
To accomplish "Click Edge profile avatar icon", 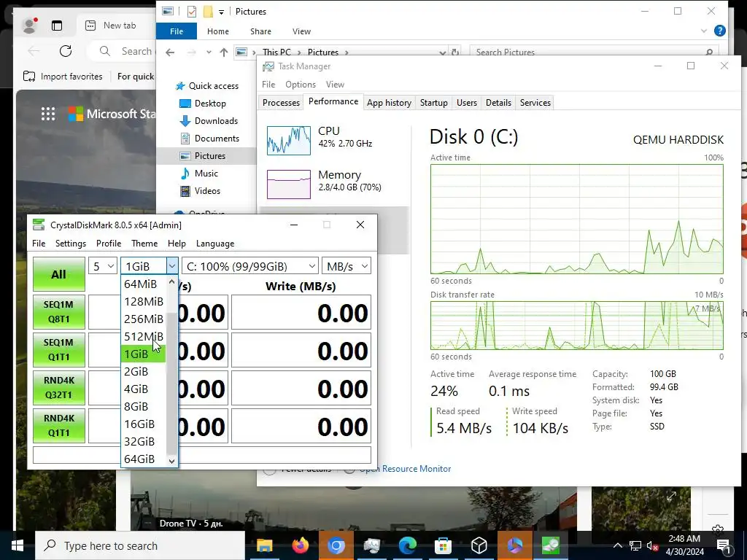I will [x=29, y=26].
